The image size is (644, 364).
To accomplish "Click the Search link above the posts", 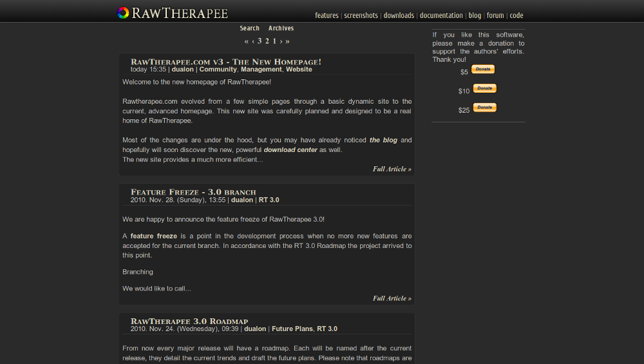I will (x=249, y=28).
